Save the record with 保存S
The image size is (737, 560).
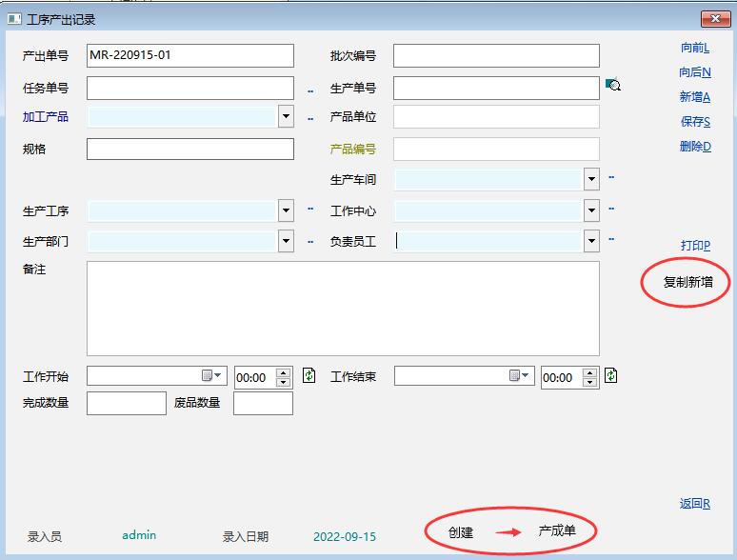tap(695, 122)
